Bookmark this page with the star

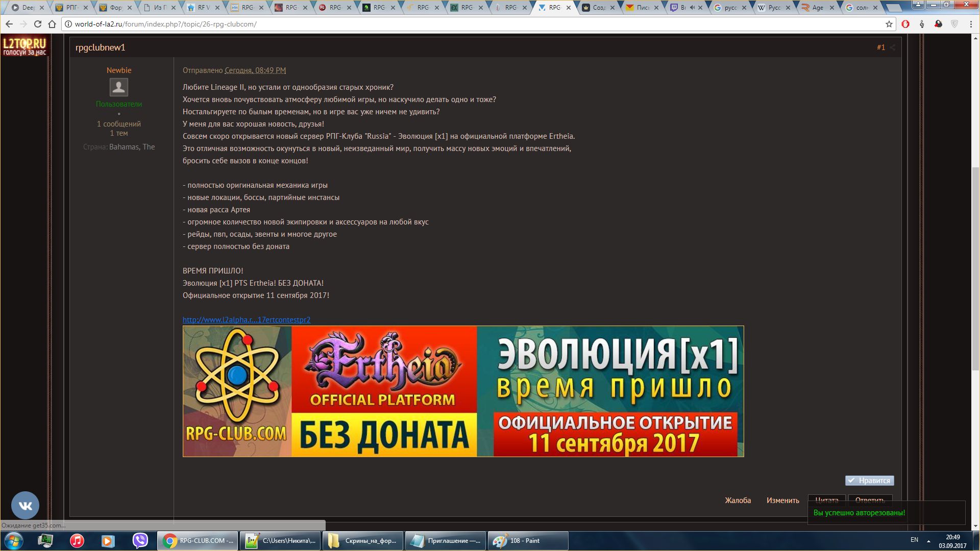tap(889, 24)
